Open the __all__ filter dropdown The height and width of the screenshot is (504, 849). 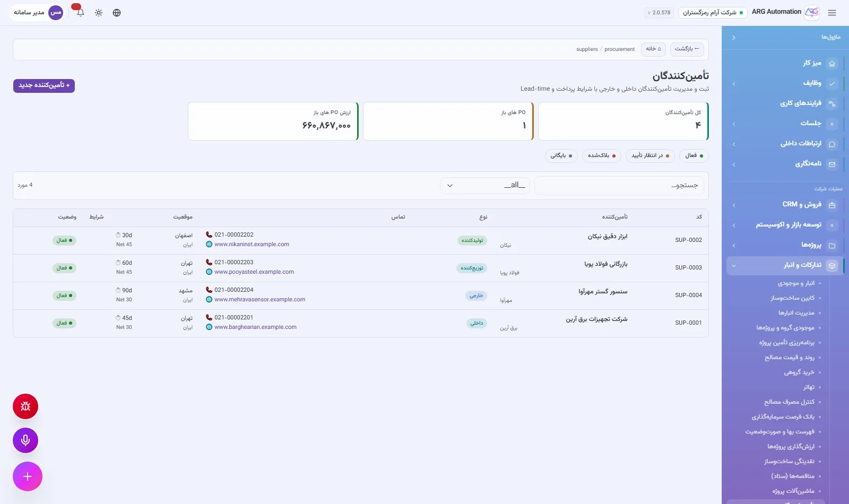485,186
